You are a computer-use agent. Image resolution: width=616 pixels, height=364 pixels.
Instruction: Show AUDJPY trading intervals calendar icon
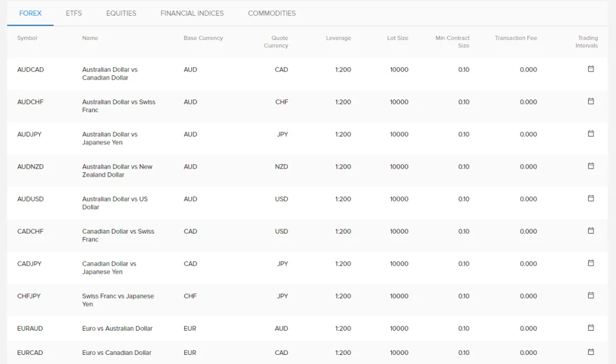[590, 133]
